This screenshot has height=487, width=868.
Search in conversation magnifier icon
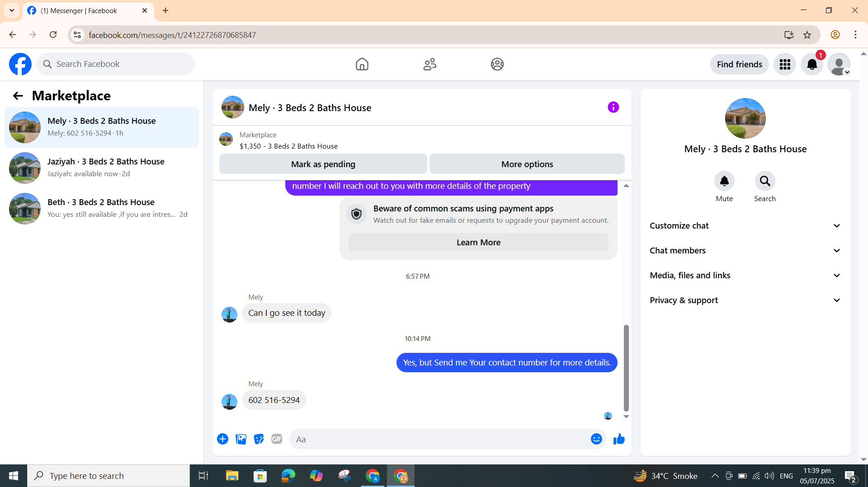click(x=765, y=181)
